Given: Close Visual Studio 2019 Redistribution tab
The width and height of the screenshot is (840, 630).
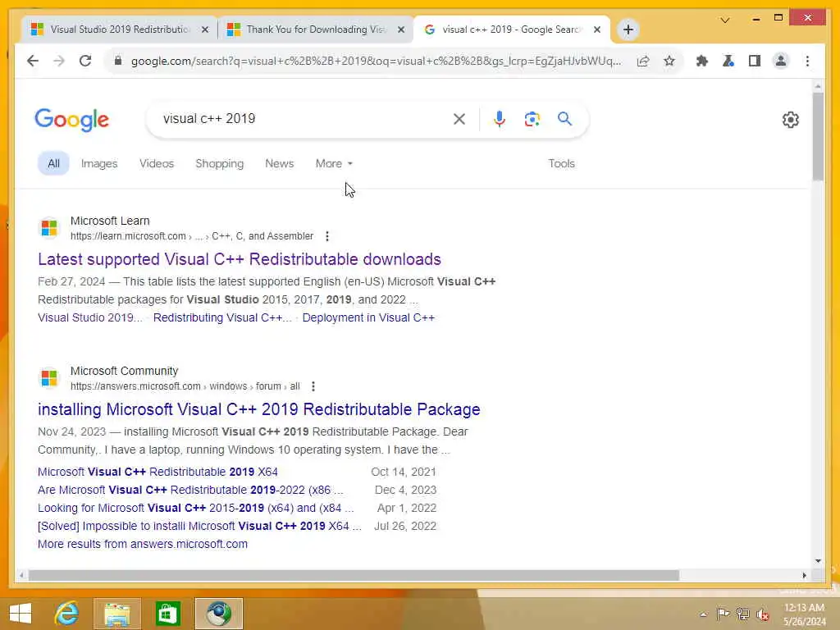Looking at the screenshot, I should click(x=204, y=30).
